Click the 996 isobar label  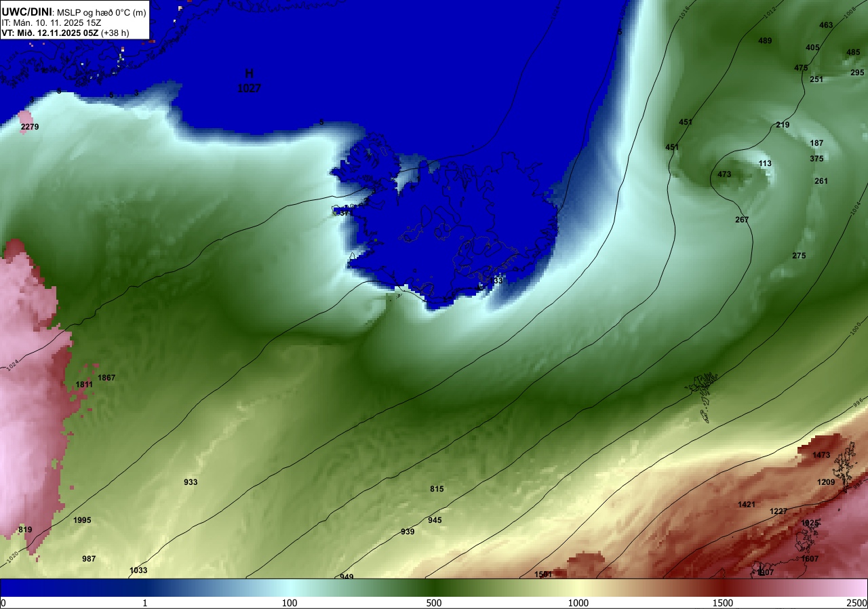point(859,403)
